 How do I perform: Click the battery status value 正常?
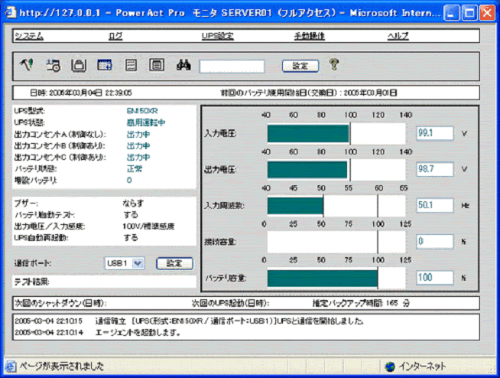click(x=134, y=169)
